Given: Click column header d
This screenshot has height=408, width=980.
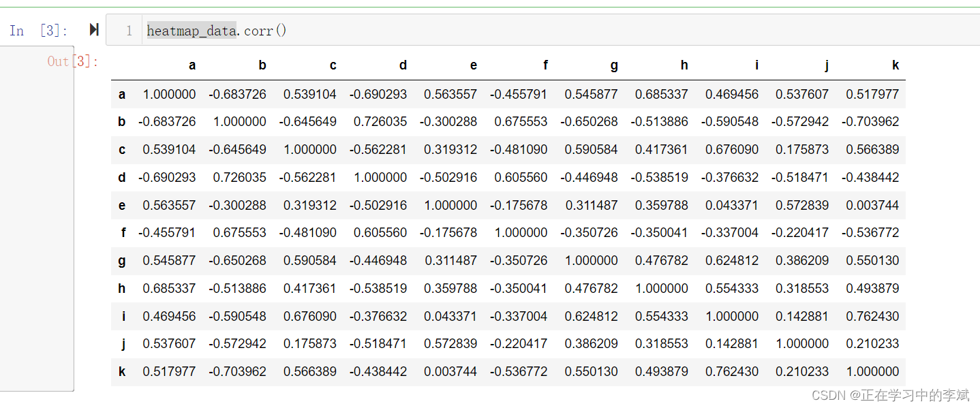Looking at the screenshot, I should (x=403, y=65).
